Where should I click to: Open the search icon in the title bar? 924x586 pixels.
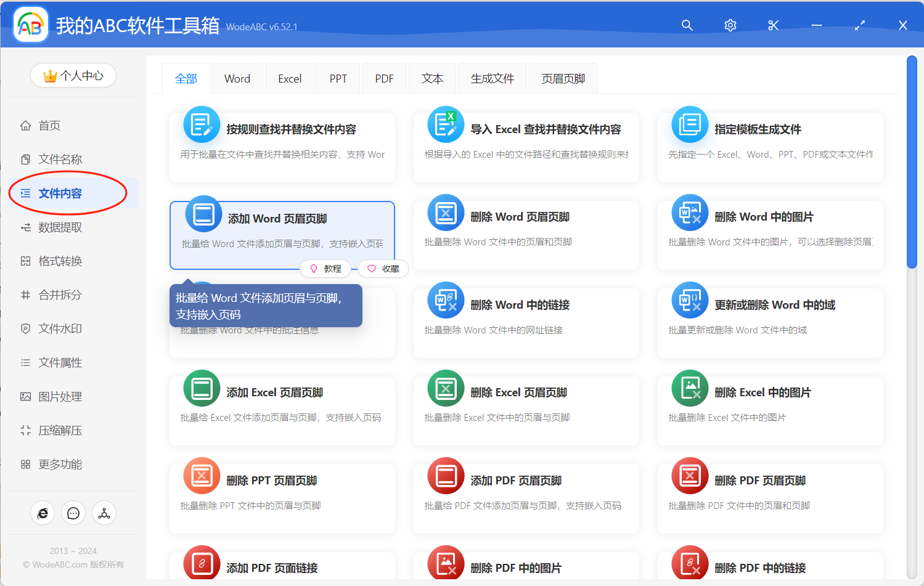point(687,25)
